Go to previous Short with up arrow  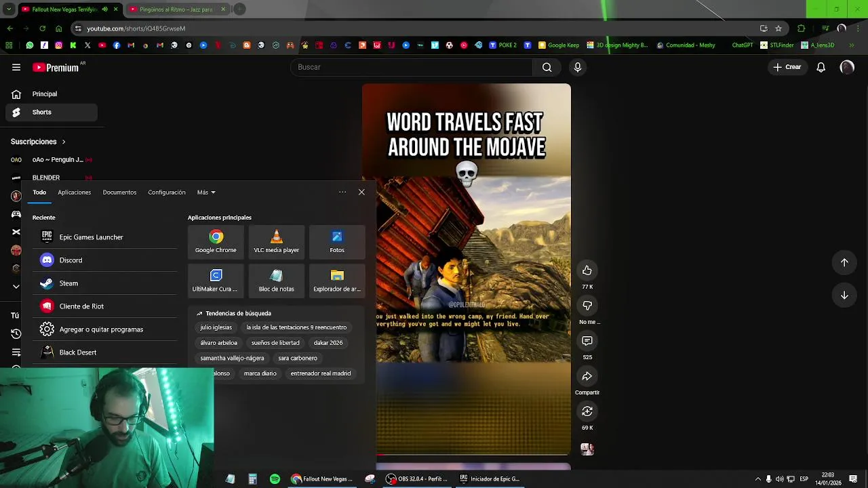click(x=844, y=262)
